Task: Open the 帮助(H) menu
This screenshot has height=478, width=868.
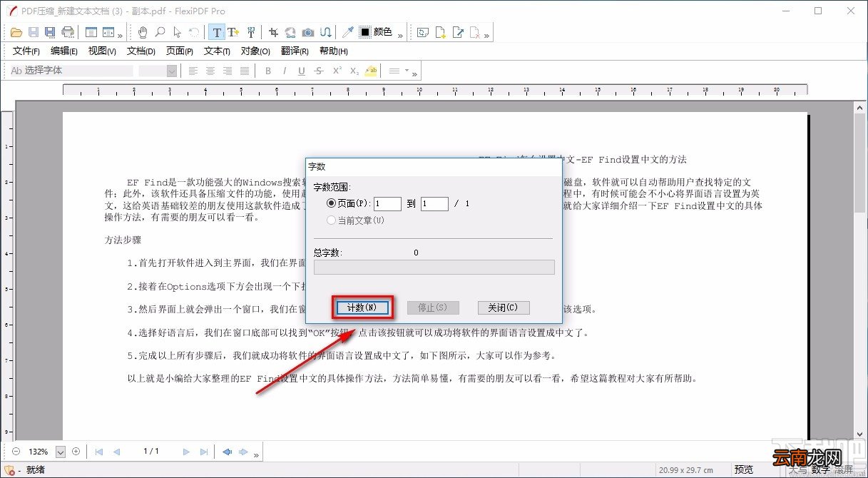Action: [333, 51]
